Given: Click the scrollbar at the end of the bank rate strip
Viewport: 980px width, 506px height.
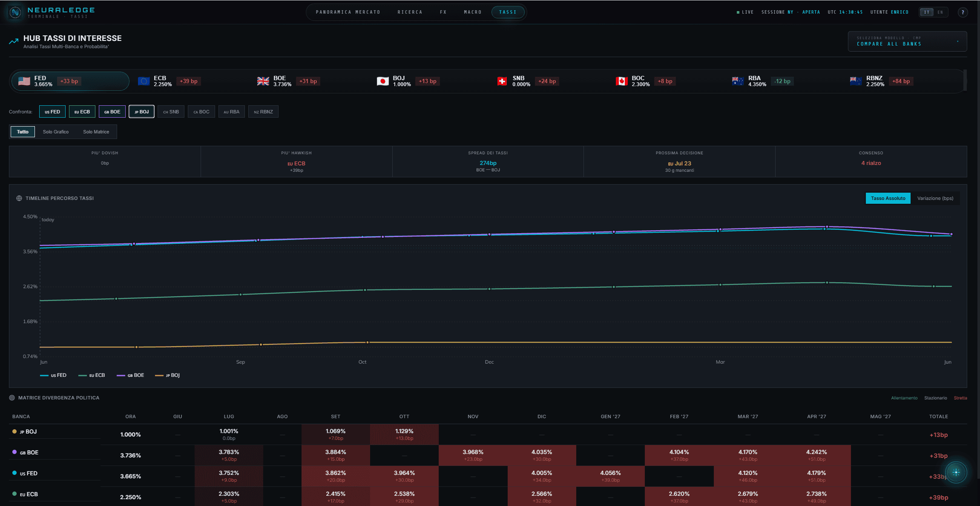Looking at the screenshot, I should point(965,80).
